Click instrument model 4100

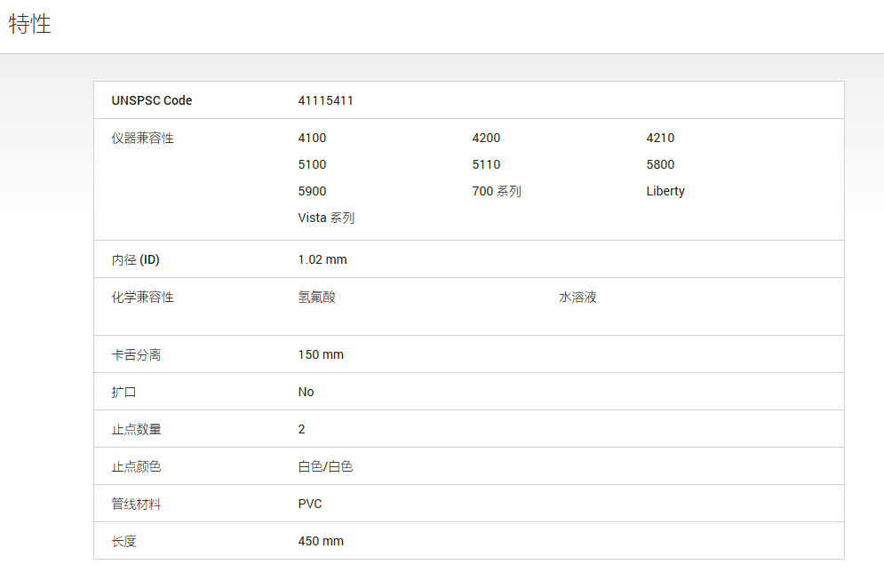(x=312, y=139)
